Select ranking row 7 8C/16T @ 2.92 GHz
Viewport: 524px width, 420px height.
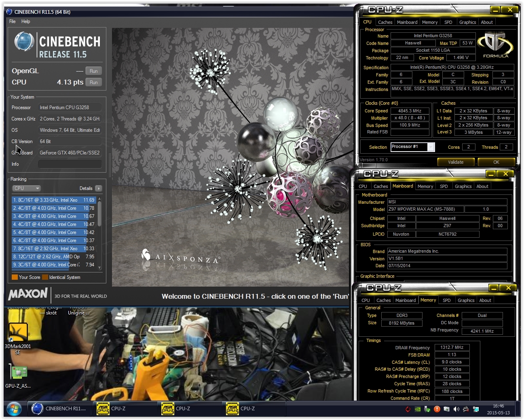[x=53, y=249]
